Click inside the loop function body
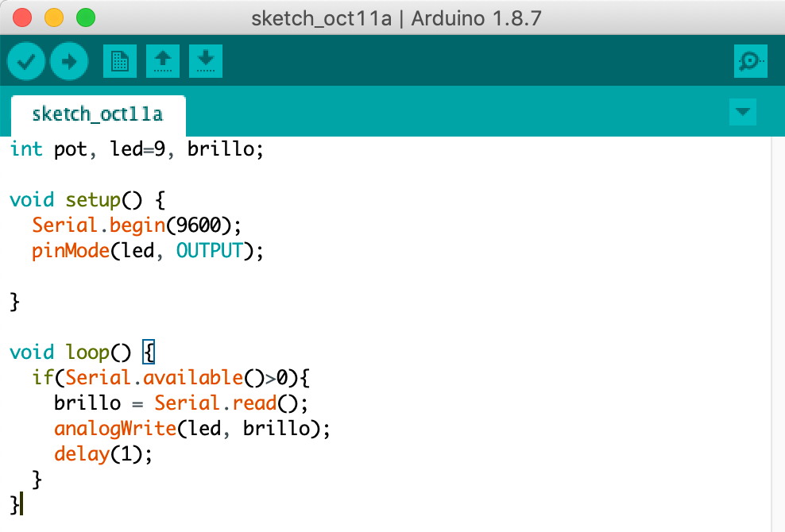 pyautogui.click(x=159, y=403)
